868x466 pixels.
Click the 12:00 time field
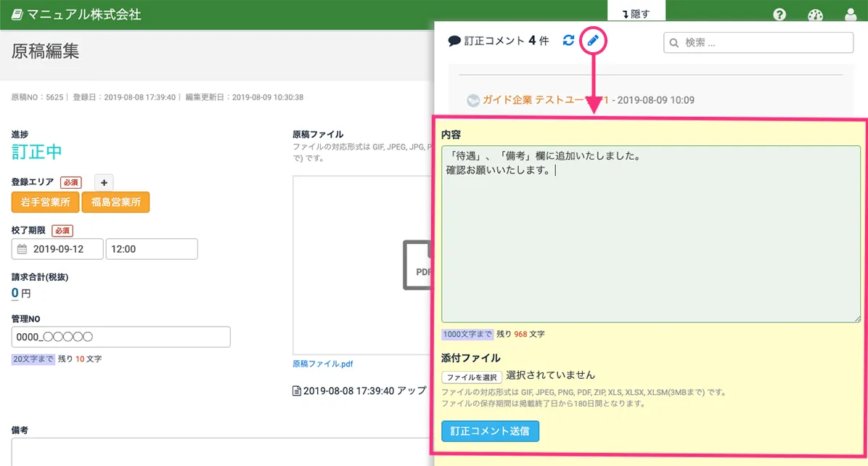(x=152, y=249)
